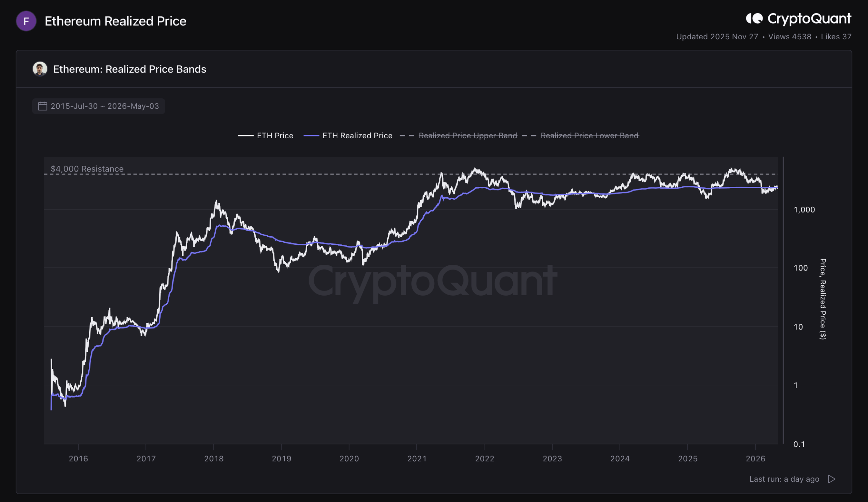This screenshot has width=868, height=502.
Task: Click the 2021 x-axis label
Action: point(417,459)
